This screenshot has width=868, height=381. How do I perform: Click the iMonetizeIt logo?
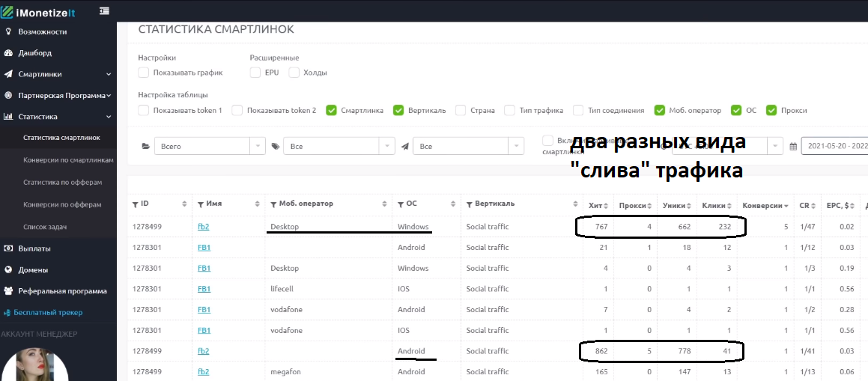coord(37,10)
